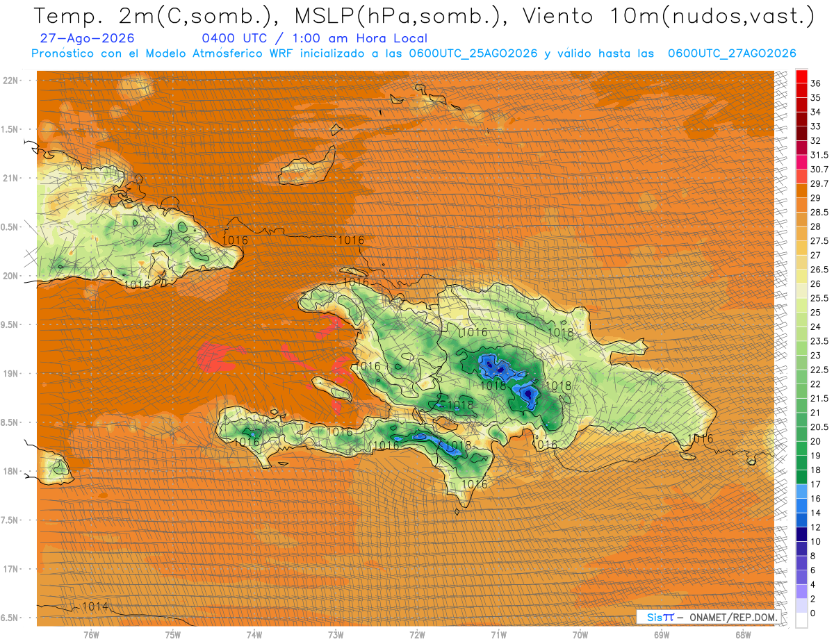Click the legend value 21.5
Image resolution: width=834 pixels, height=644 pixels.
(819, 398)
